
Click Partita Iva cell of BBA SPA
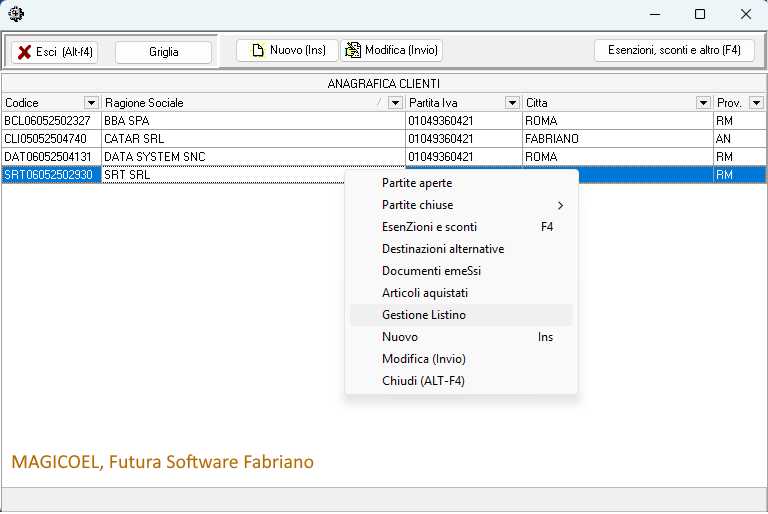click(x=464, y=121)
